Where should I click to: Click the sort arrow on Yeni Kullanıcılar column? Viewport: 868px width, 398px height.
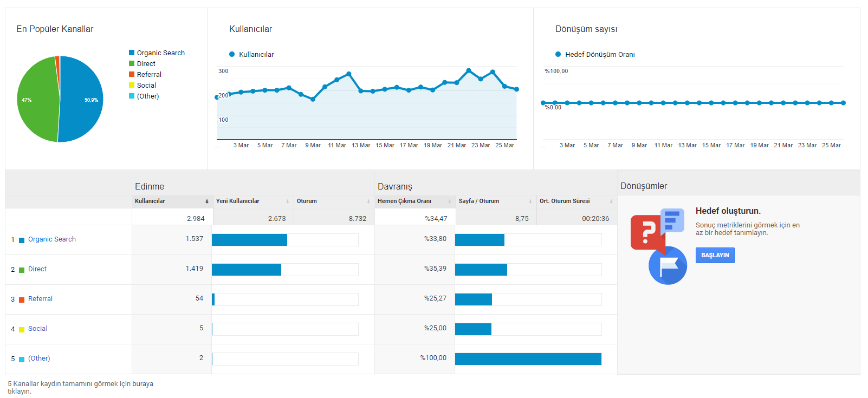[x=288, y=201]
